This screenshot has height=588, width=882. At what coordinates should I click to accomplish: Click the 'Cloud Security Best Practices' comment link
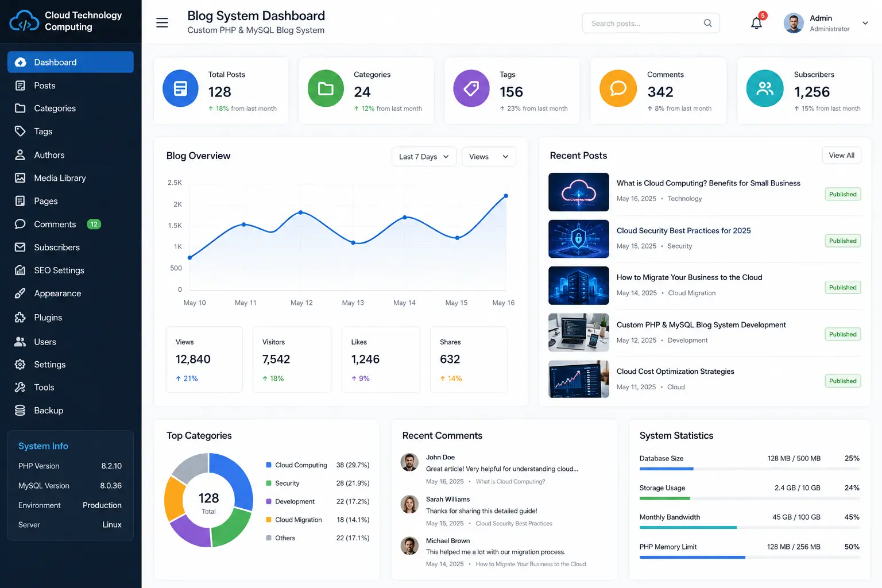[514, 524]
